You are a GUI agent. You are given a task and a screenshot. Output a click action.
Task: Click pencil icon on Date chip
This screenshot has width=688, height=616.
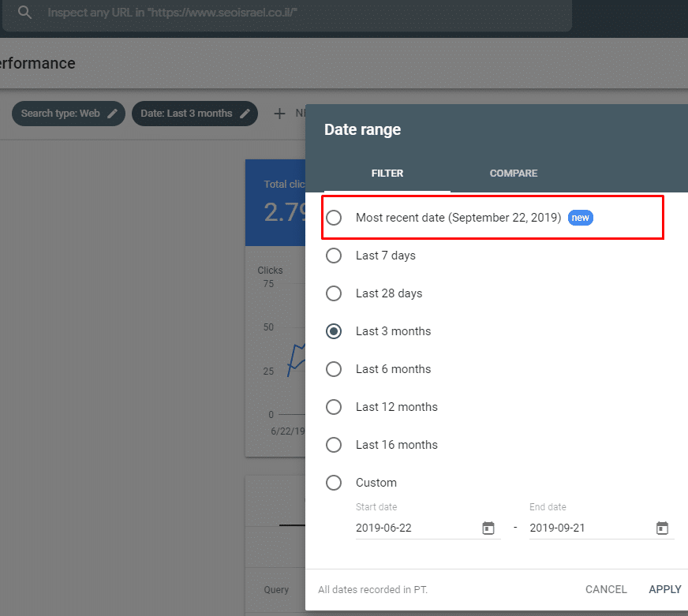point(245,114)
